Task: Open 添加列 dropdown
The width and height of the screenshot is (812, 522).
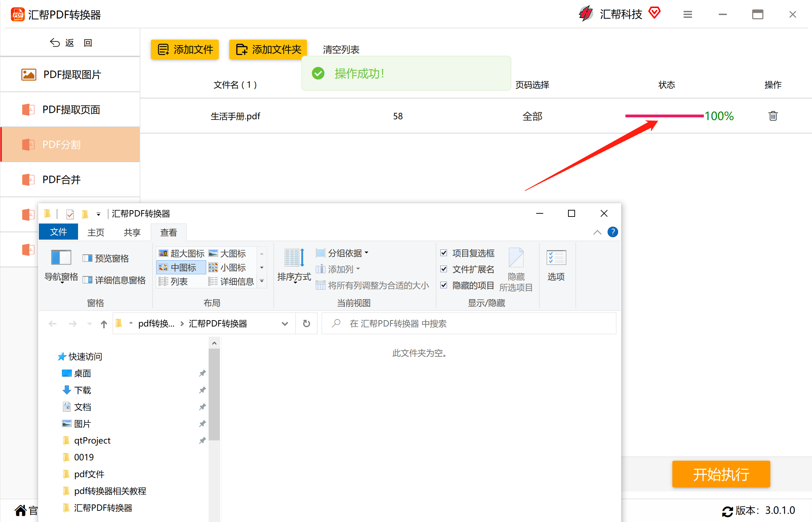Action: click(x=338, y=269)
